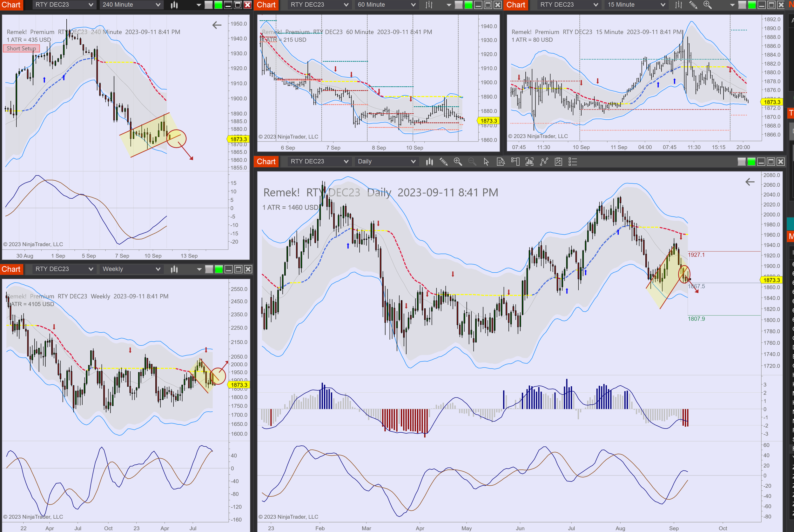Open drawing tools pencil on Daily chart
Screen dimensions: 794x532
(x=443, y=162)
